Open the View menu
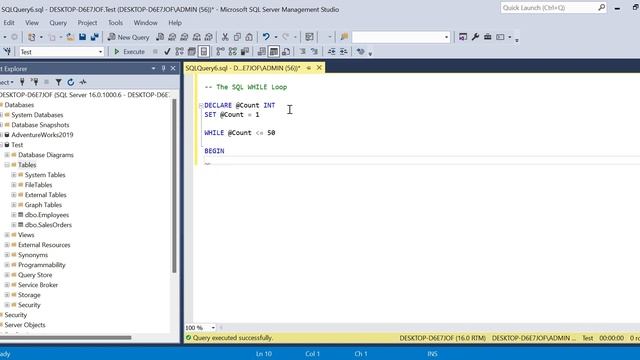The width and height of the screenshot is (640, 360). (32, 23)
